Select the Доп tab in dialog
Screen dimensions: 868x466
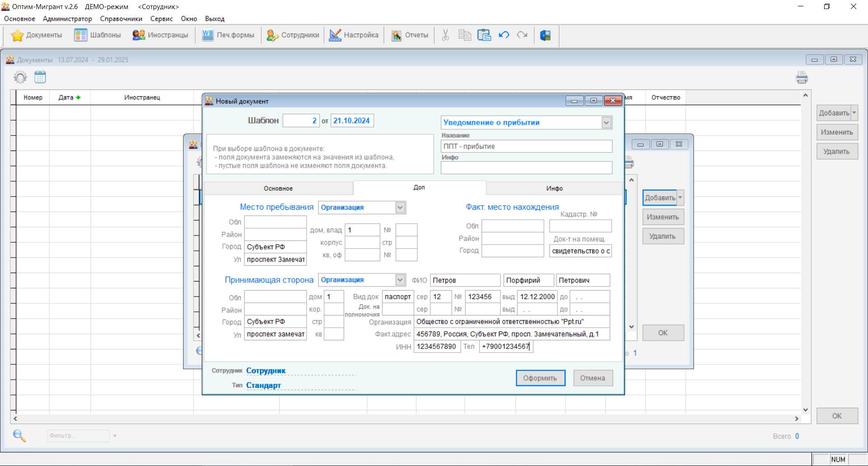[x=419, y=187]
